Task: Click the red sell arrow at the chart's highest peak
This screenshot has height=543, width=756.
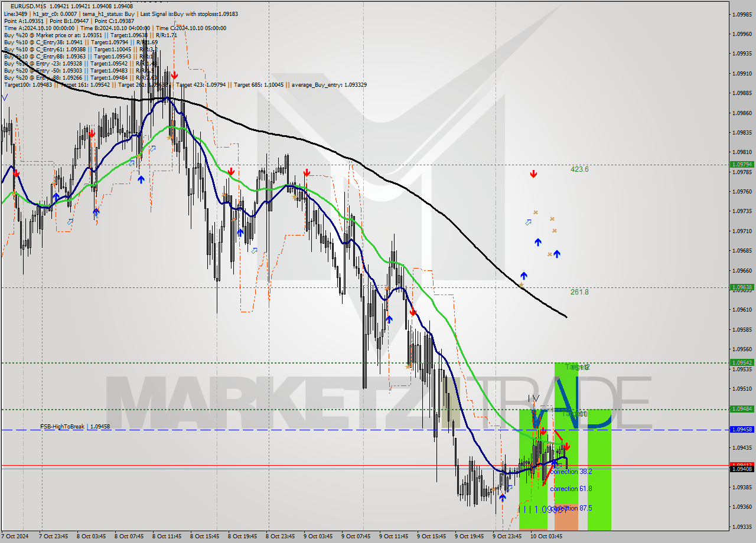Action: (174, 75)
